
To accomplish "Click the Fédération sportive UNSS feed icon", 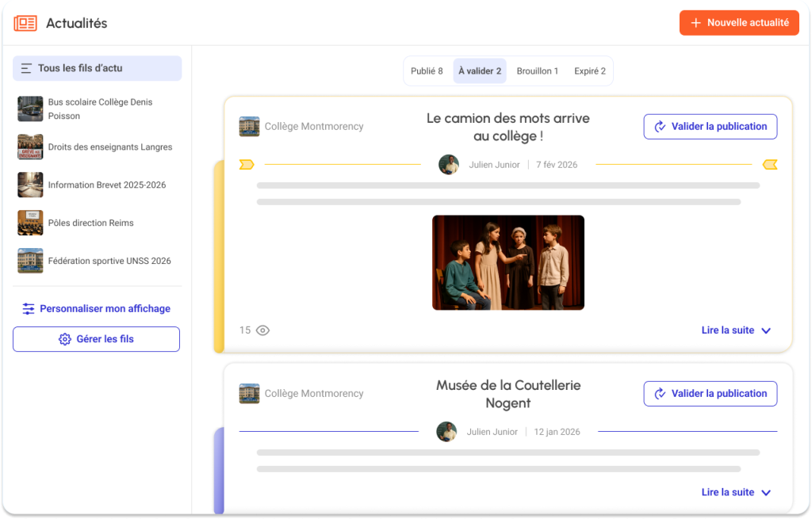I will click(x=30, y=261).
